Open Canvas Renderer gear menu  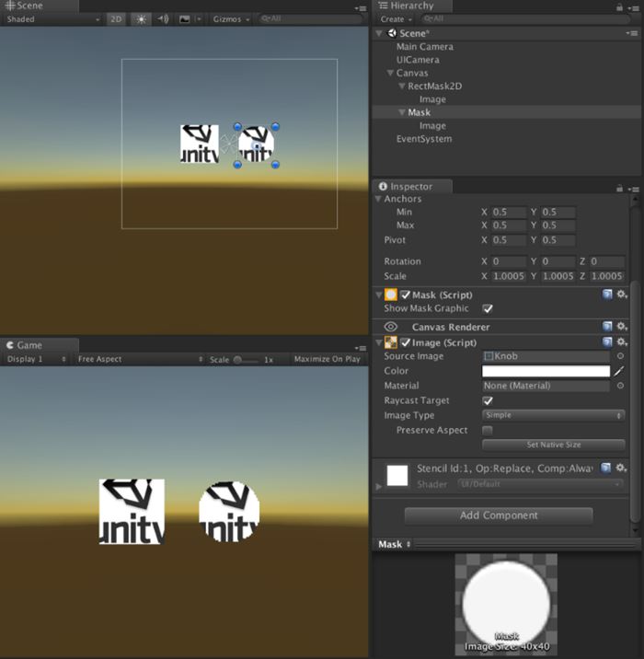[622, 327]
